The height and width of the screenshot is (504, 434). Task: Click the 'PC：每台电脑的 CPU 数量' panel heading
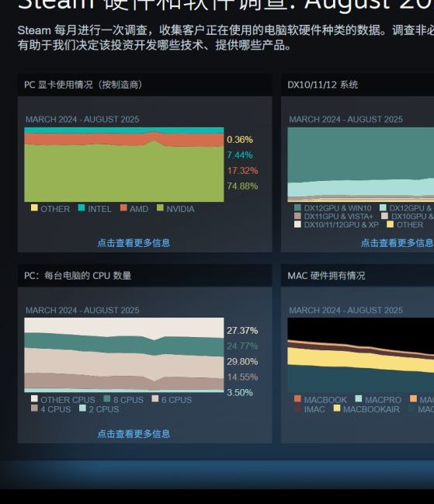tap(78, 276)
